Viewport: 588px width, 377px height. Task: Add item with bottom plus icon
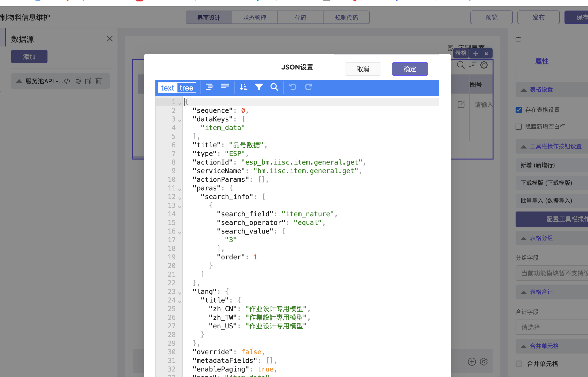[x=472, y=362]
